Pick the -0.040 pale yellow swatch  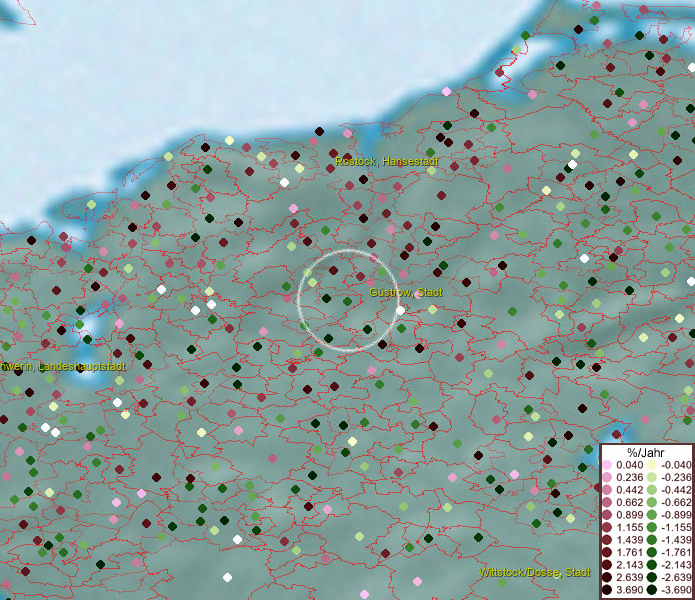pyautogui.click(x=652, y=465)
